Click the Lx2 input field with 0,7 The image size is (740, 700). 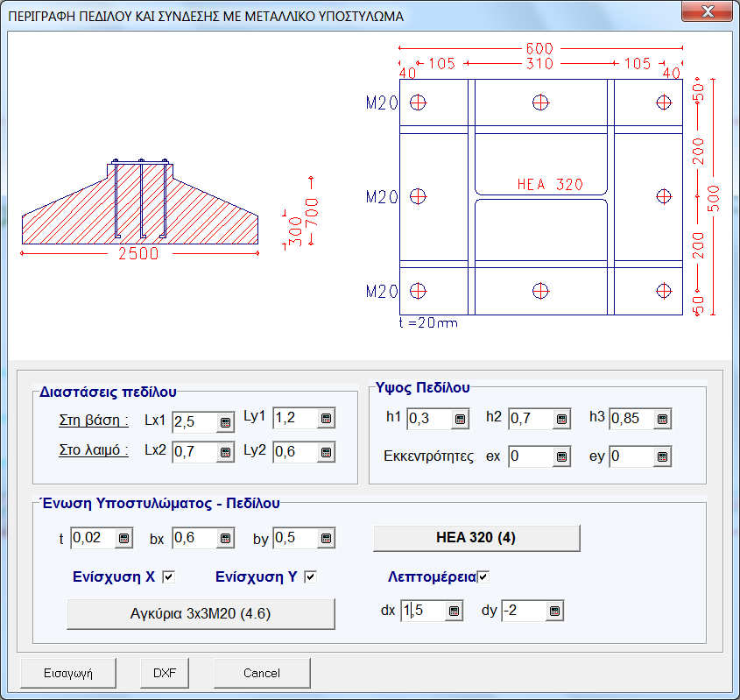click(195, 453)
